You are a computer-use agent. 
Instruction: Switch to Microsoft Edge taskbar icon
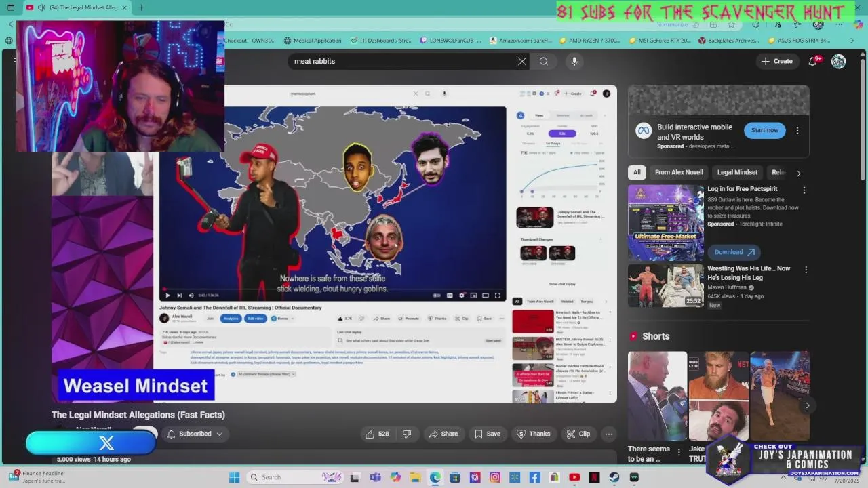[435, 477]
